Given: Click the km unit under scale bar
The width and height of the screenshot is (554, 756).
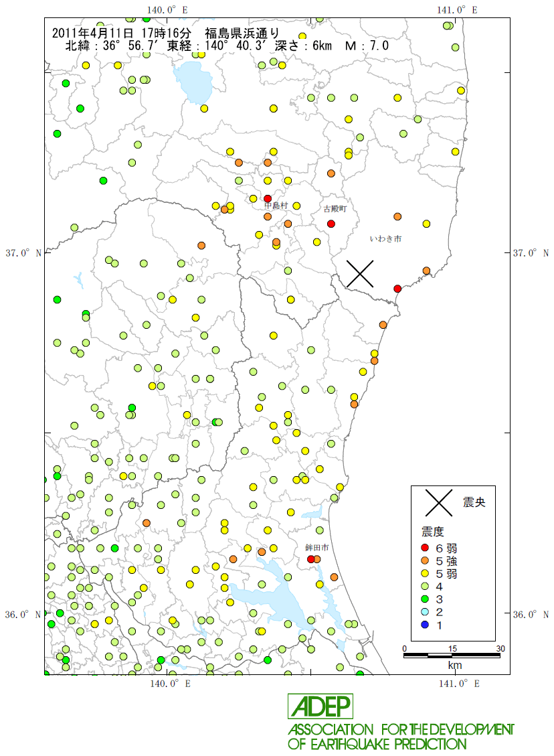Looking at the screenshot, I should (x=455, y=666).
